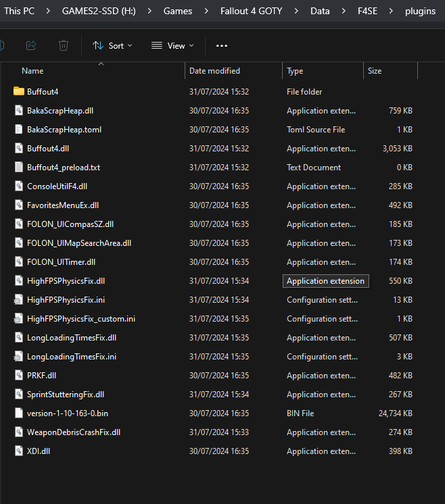The image size is (445, 504).
Task: Click plugins breadcrumb segment
Action: click(x=420, y=11)
